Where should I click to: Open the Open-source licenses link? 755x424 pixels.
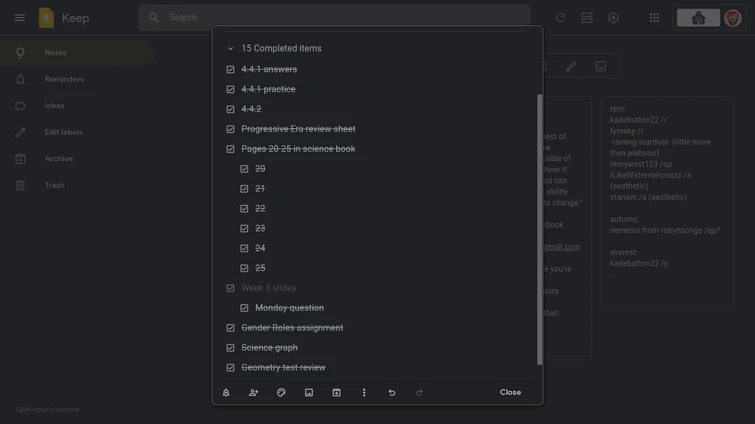47,410
